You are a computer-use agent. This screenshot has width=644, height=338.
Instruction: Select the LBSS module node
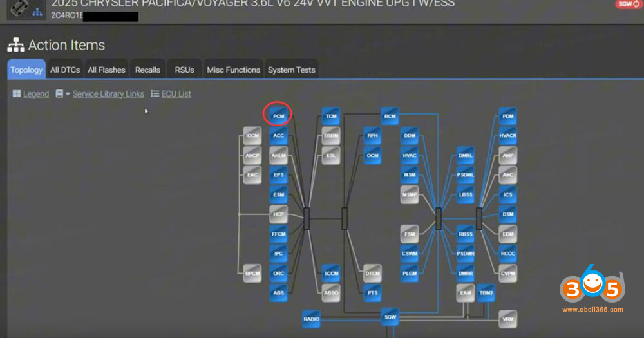466,194
